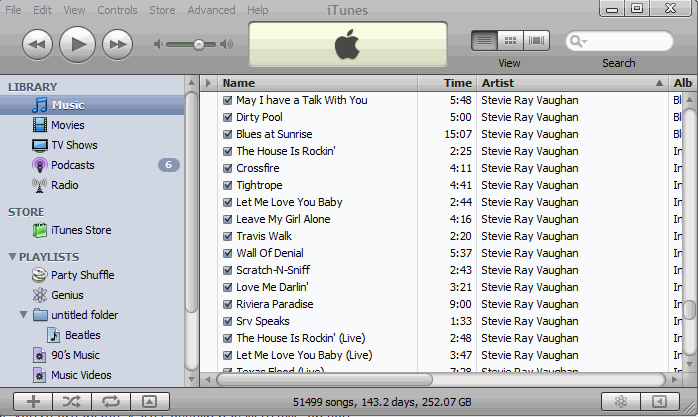Toggle checkbox for Riviera Paradise
Screen dimensions: 698x417
[228, 304]
